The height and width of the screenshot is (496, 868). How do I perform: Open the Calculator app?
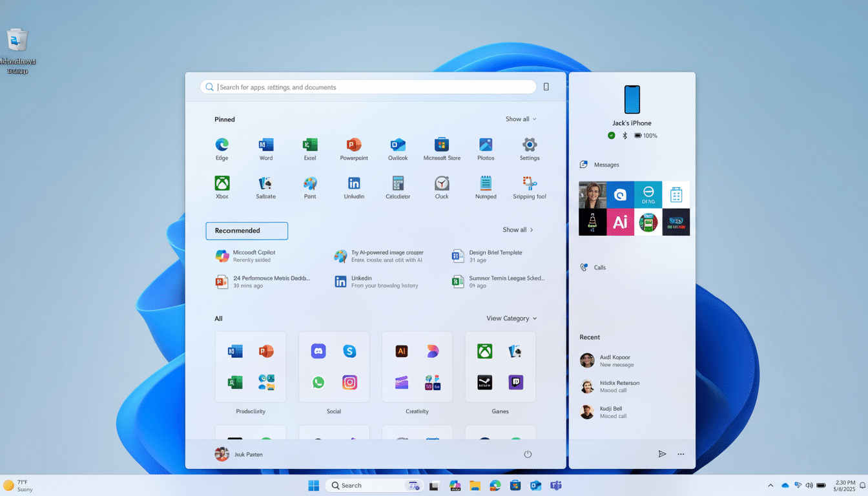pos(397,186)
